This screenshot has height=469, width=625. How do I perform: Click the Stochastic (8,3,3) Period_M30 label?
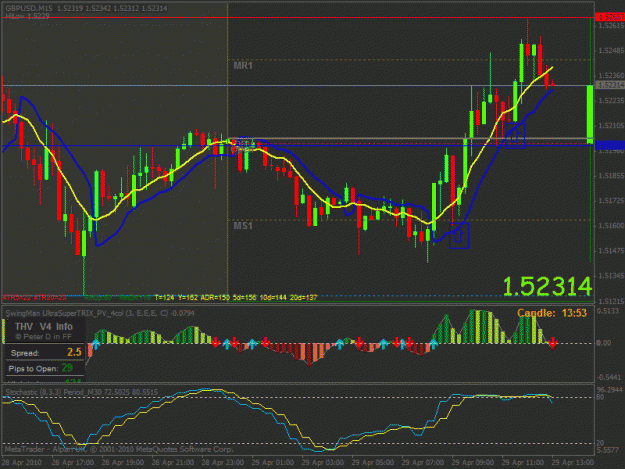[82, 392]
